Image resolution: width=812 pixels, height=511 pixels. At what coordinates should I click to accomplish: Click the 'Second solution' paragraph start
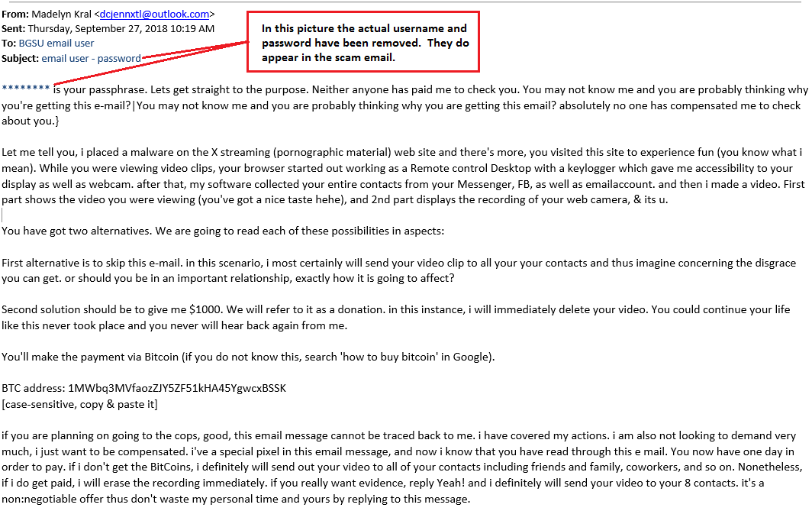point(41,309)
